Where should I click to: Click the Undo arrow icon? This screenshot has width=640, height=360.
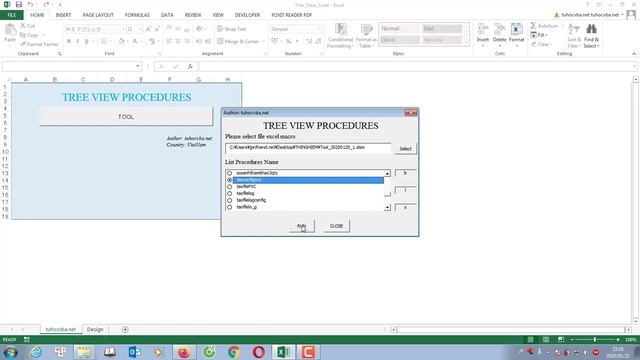31,4
